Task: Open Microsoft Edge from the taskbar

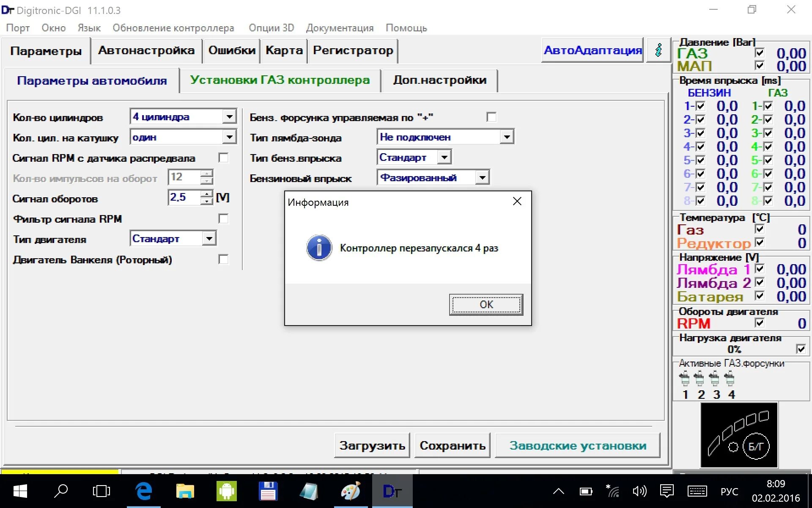Action: (x=143, y=491)
